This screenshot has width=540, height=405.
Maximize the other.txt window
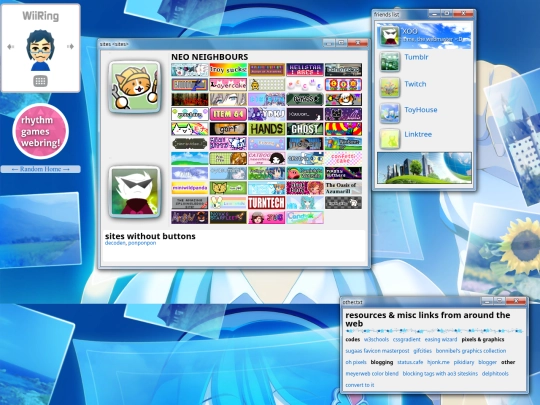(x=500, y=301)
